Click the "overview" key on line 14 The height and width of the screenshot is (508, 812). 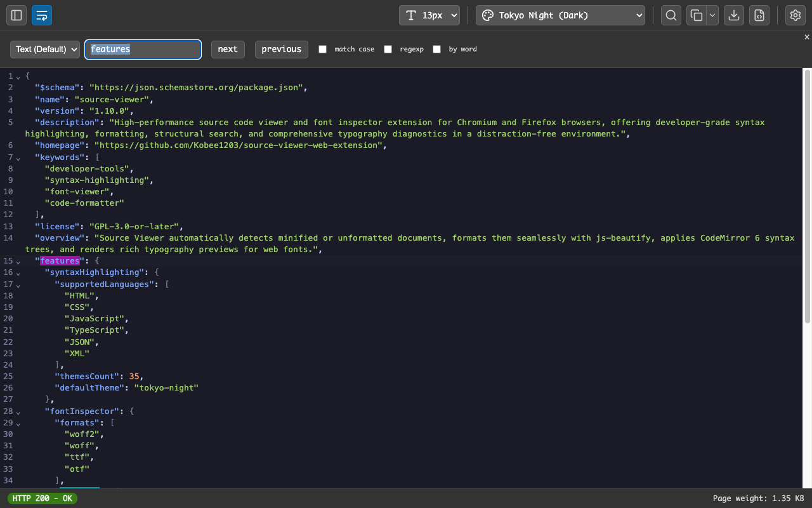click(x=60, y=238)
